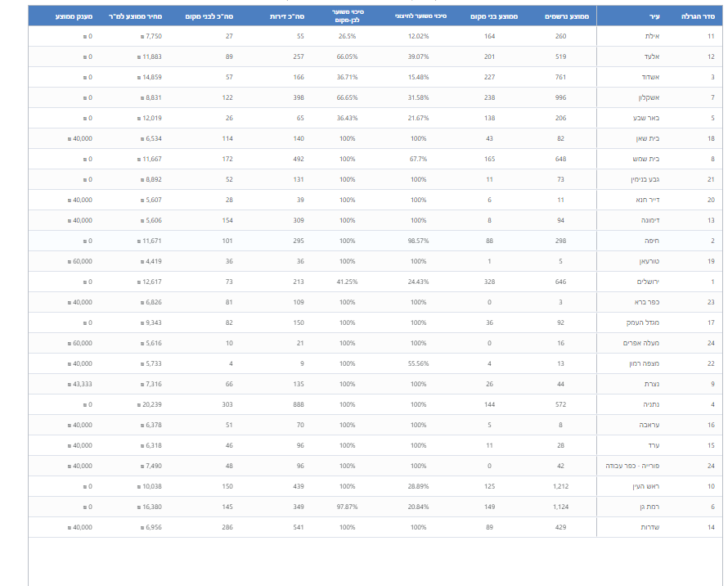Image resolution: width=728 pixels, height=586 pixels.
Task: Select the city cell בית שמש
Action: 646,159
